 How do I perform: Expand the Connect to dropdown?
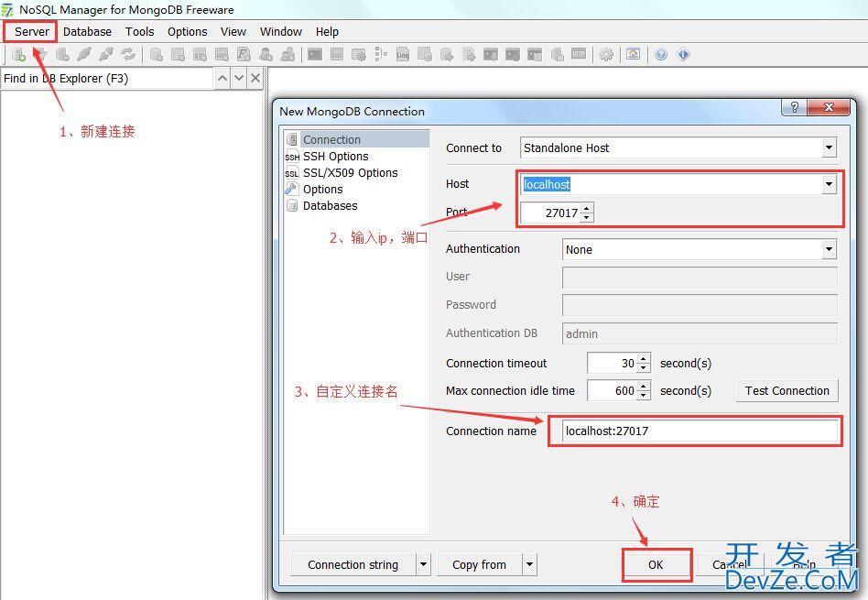click(829, 147)
